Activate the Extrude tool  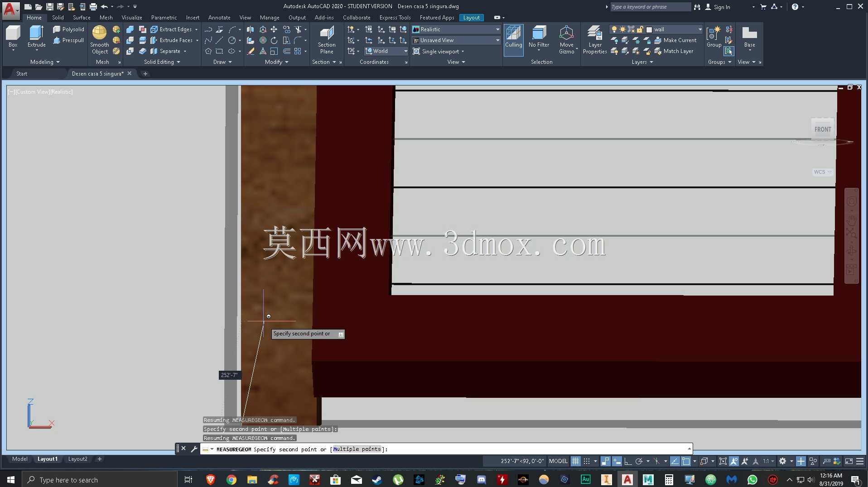(x=36, y=37)
